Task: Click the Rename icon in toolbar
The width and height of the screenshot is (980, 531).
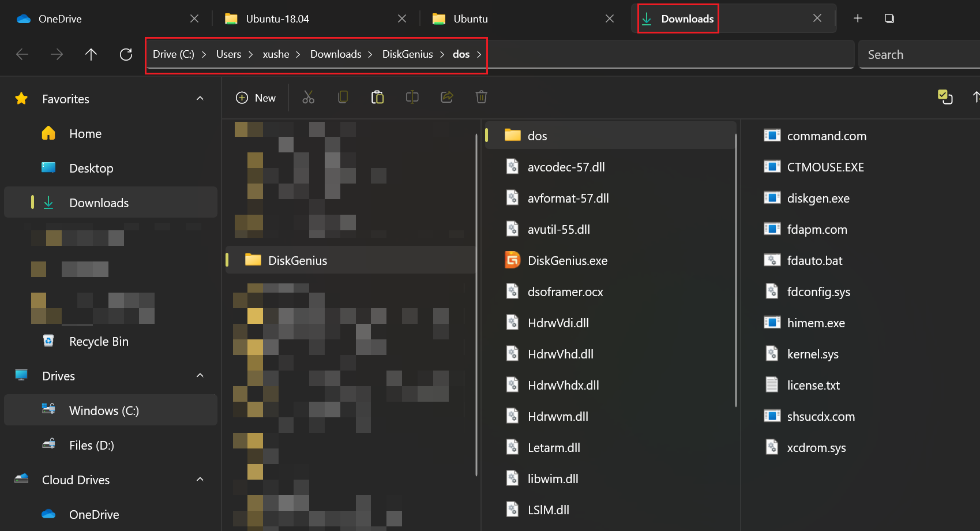Action: pos(412,98)
